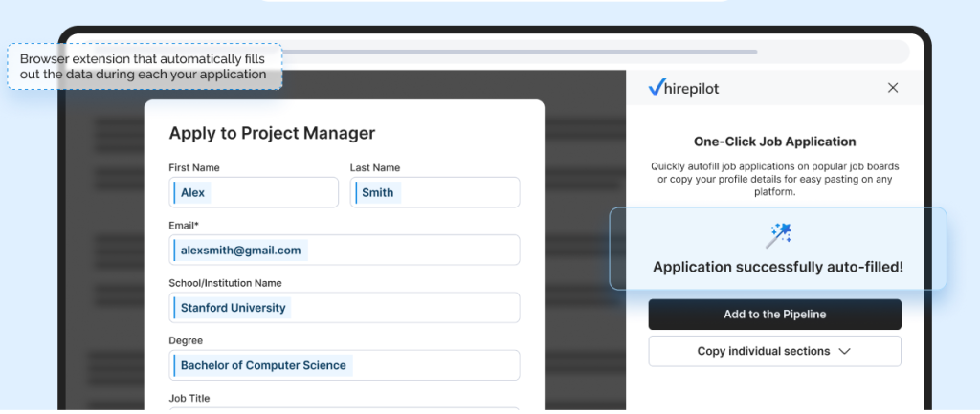
Task: Click Application successfully auto-filled! message
Action: point(778,268)
